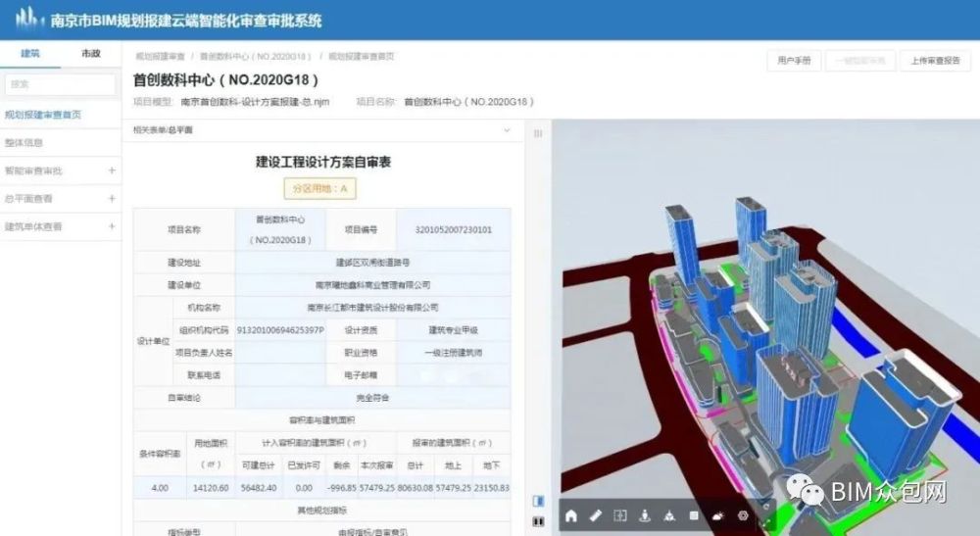Click 南京曦地鑫科商业管理有限公司 cell
Screen dimensions: 980x536
(372, 285)
